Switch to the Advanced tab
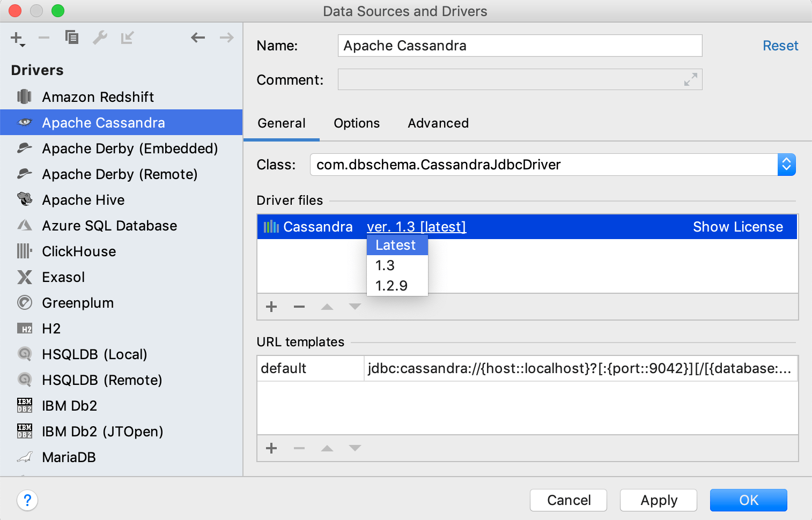The height and width of the screenshot is (520, 812). click(x=438, y=123)
